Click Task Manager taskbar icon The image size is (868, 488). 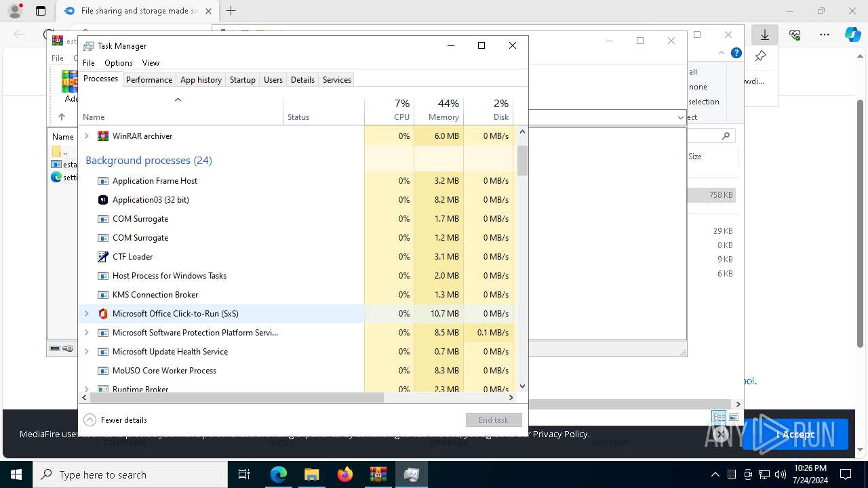point(412,474)
